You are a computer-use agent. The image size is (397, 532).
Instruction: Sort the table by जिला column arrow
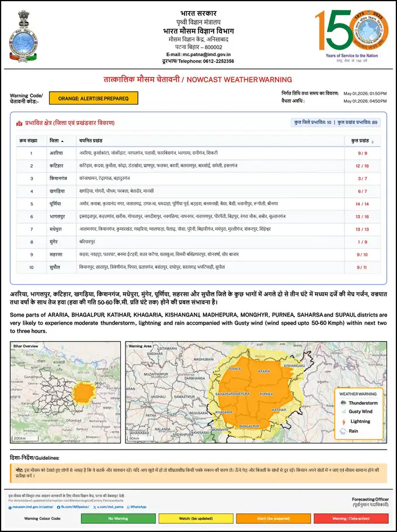pos(62,141)
